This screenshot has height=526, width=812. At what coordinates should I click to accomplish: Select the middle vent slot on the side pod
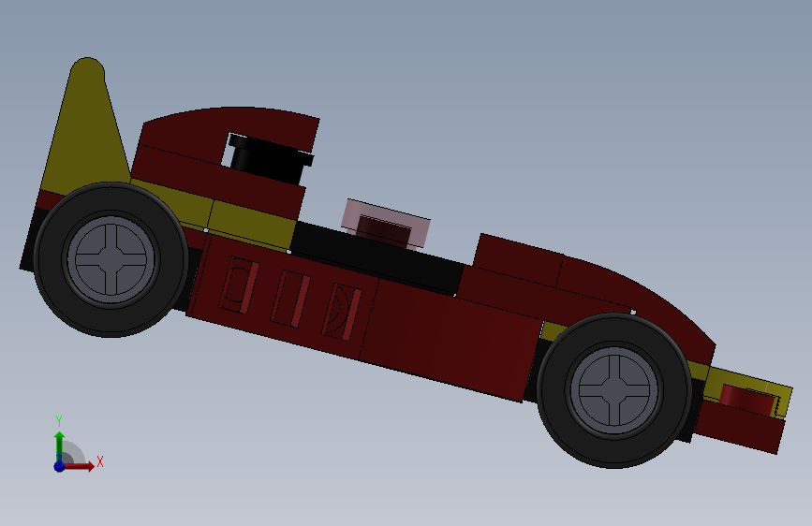click(290, 300)
